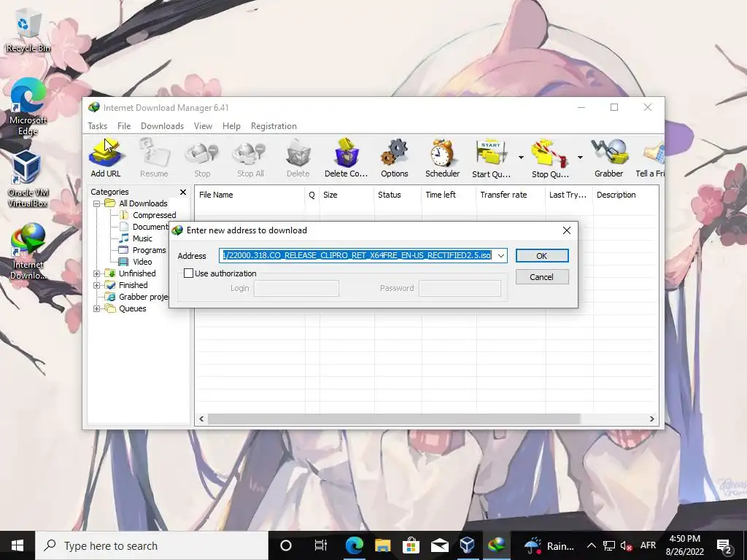Confirm the address with OK button
This screenshot has height=560, width=747.
pyautogui.click(x=542, y=256)
